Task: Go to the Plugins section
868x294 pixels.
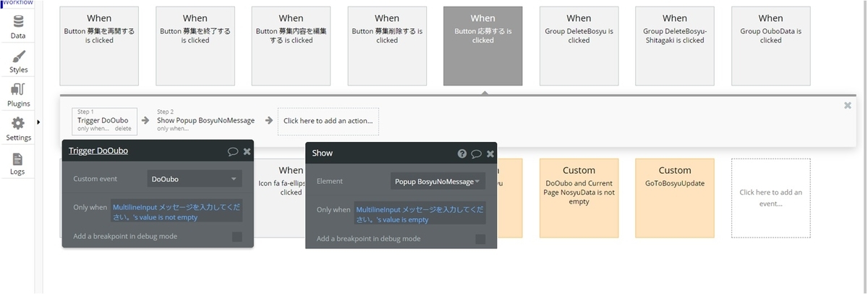Action: point(18,95)
